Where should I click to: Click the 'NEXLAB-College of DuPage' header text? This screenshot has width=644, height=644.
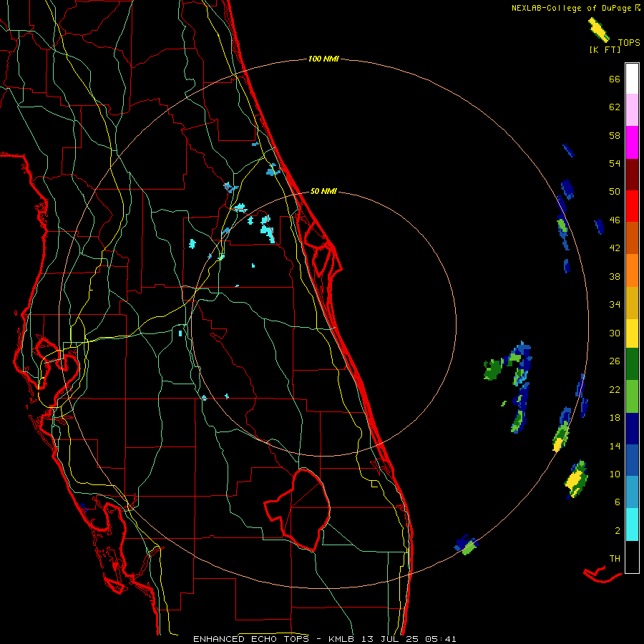pyautogui.click(x=572, y=8)
